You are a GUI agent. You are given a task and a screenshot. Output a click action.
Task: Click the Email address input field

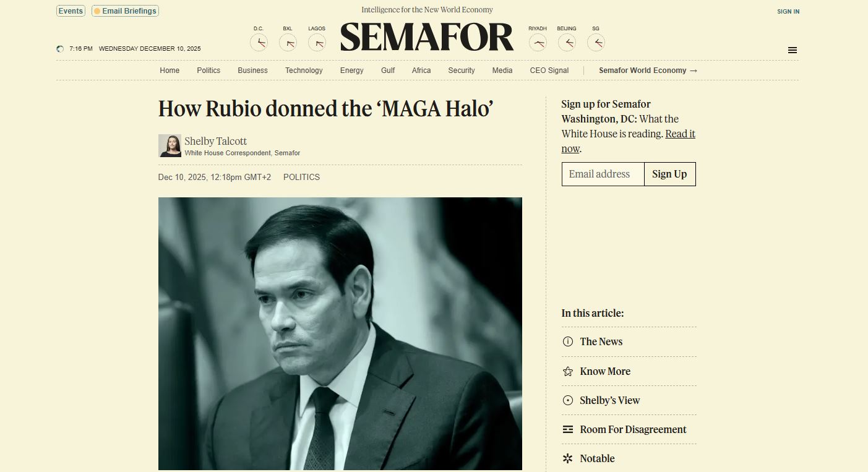603,174
